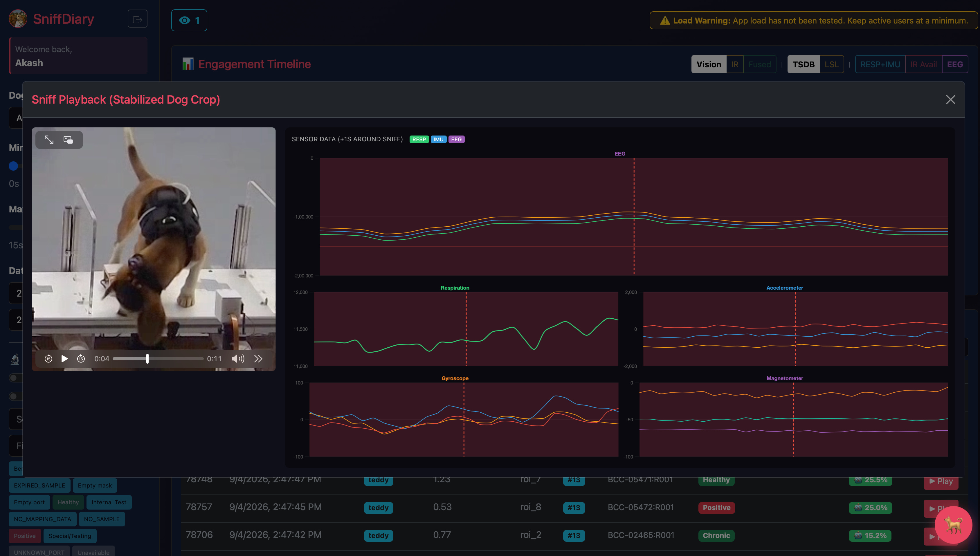Select the Internal Test filter tag
The image size is (980, 556).
(109, 502)
